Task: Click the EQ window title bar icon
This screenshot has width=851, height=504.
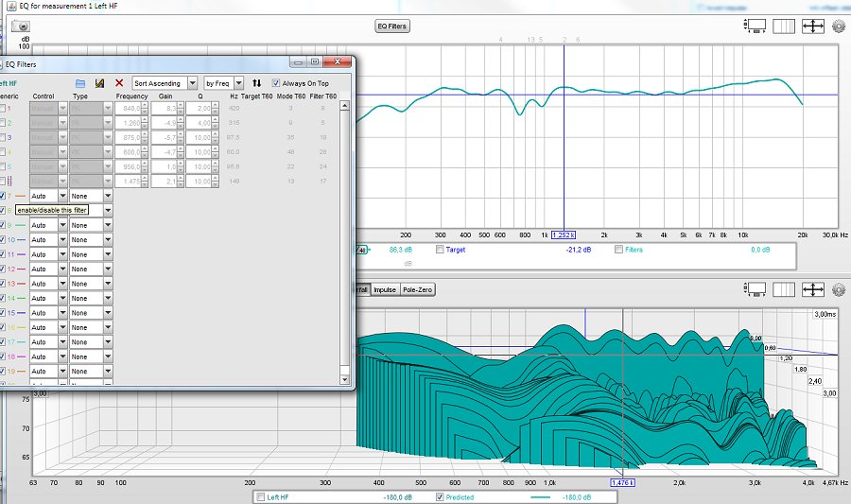Action: [11, 6]
